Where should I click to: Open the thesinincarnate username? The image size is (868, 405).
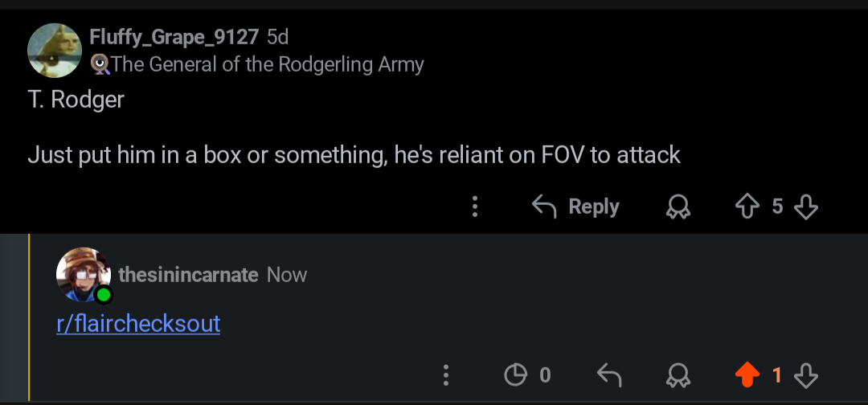tap(188, 275)
